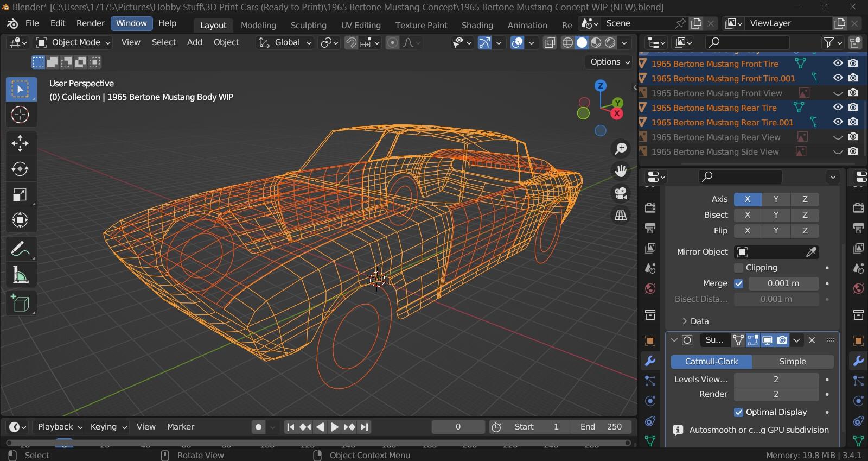Show 1965 Bertone Mustang Front View in viewport
The height and width of the screenshot is (461, 868).
coord(838,93)
